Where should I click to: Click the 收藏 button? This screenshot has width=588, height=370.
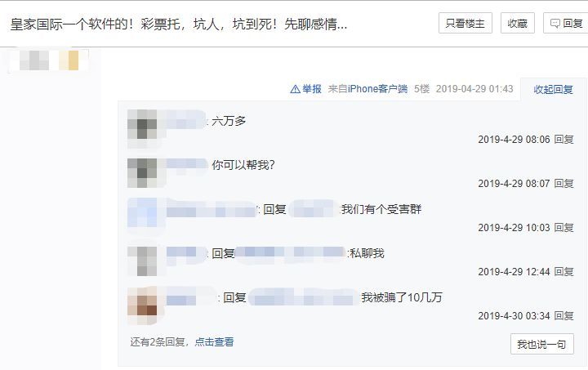tap(518, 23)
